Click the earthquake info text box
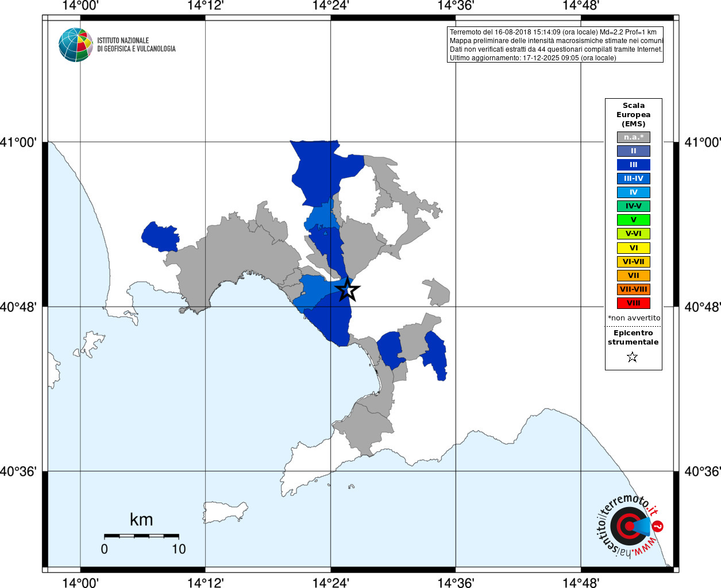This screenshot has height=588, width=721. click(555, 45)
